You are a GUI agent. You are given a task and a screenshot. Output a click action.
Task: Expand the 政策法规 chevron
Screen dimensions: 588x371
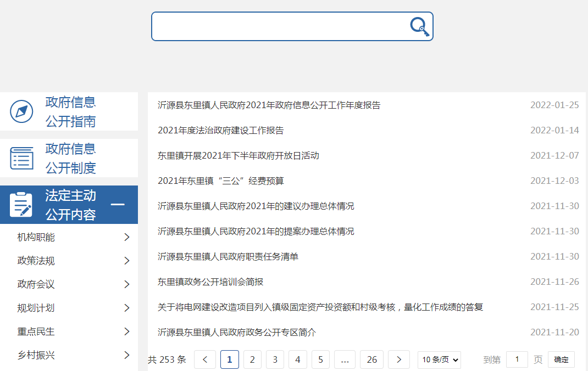coord(127,261)
